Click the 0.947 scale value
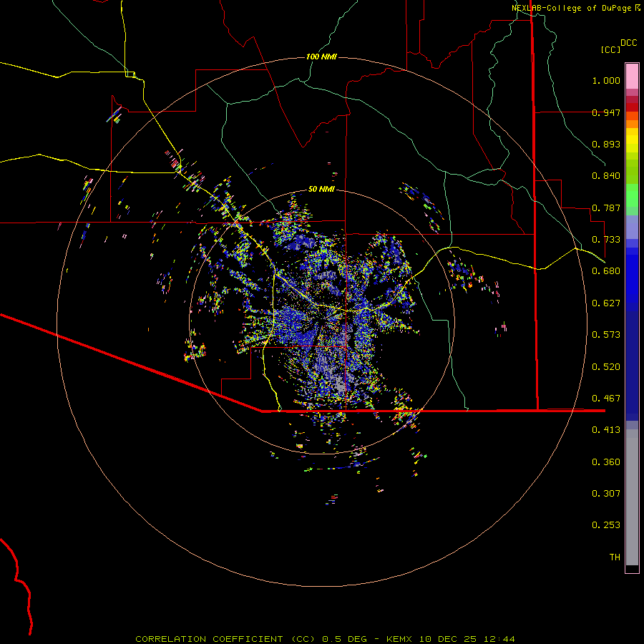This screenshot has height=644, width=644. pyautogui.click(x=606, y=112)
